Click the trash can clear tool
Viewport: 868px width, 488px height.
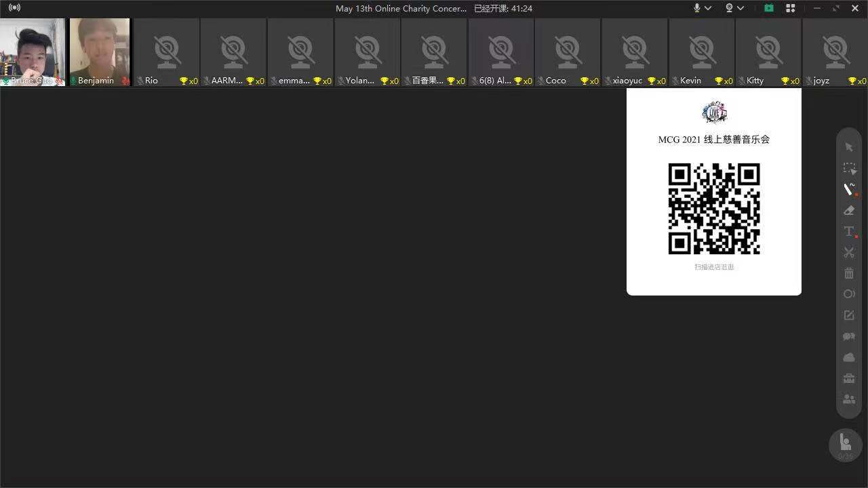(x=849, y=273)
